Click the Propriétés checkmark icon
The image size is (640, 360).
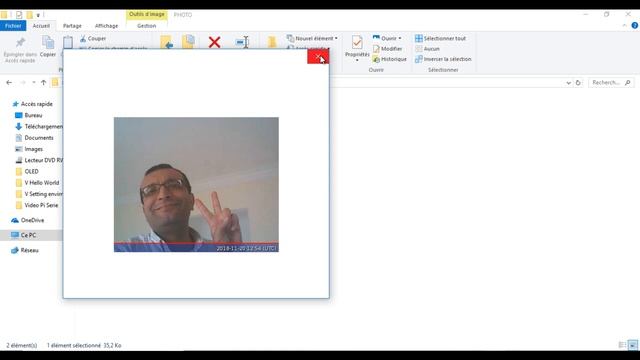coord(357,42)
